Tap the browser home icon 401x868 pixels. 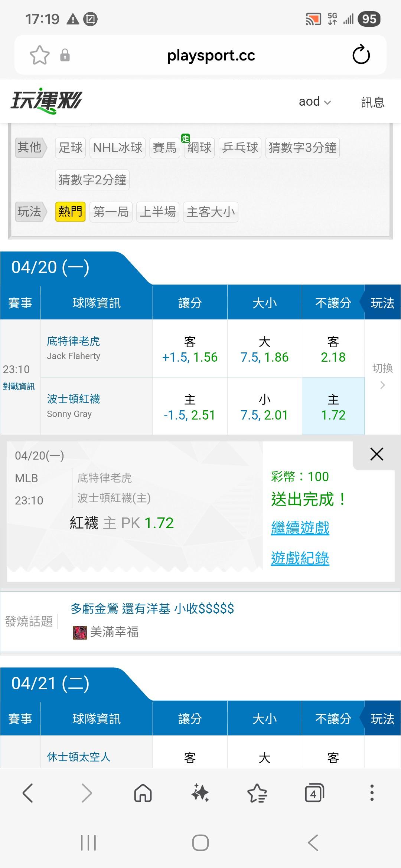(x=143, y=793)
